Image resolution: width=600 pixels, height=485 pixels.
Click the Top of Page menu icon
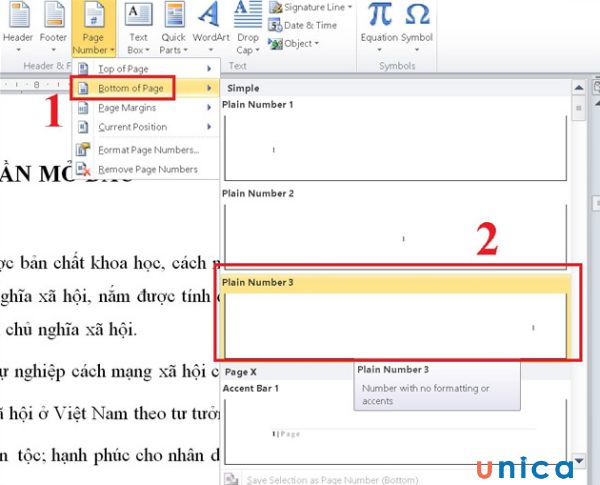coord(83,69)
